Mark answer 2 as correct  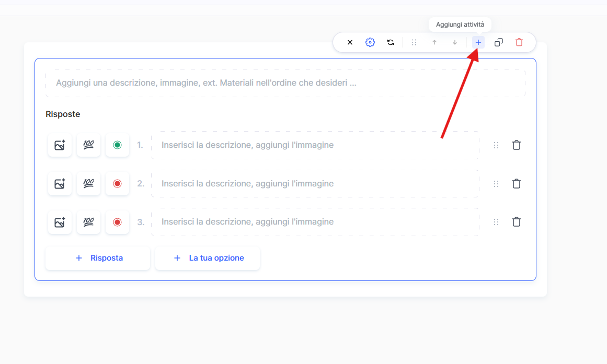click(x=117, y=184)
